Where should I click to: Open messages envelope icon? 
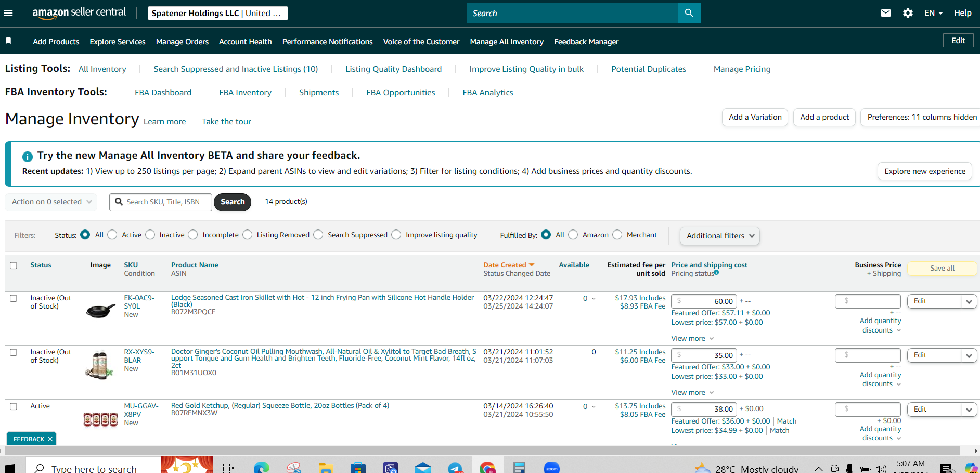tap(886, 13)
